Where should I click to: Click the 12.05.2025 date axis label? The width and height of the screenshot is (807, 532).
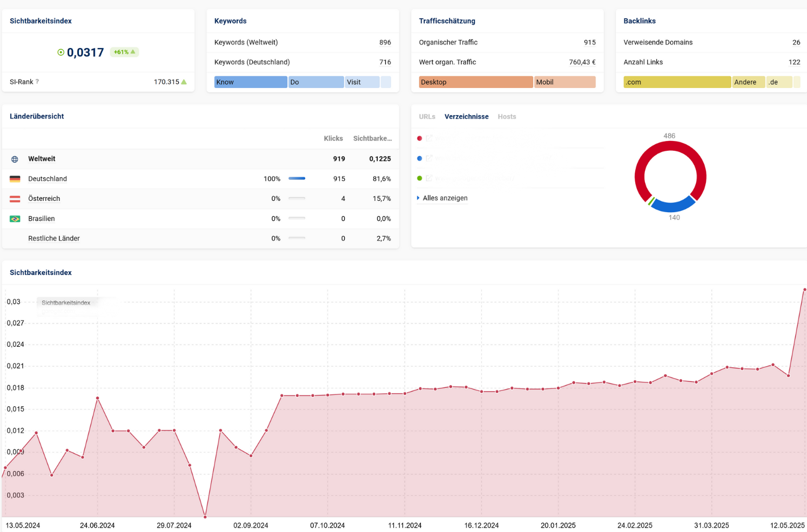788,525
